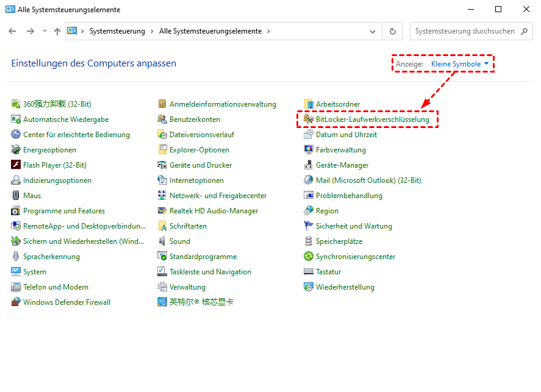541x392 pixels.
Task: Open the Sound speaker icon
Action: pos(162,241)
